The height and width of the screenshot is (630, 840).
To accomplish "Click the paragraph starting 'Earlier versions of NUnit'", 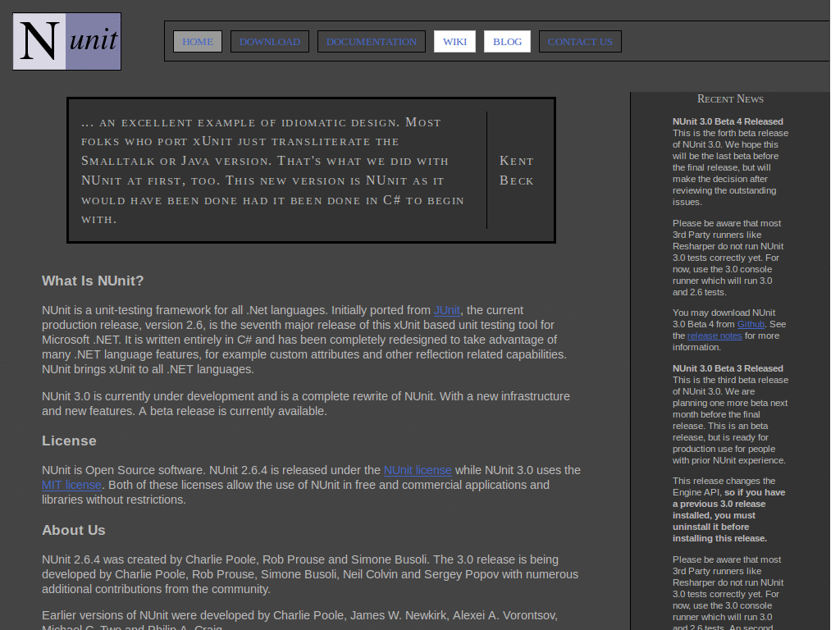I will click(x=300, y=620).
